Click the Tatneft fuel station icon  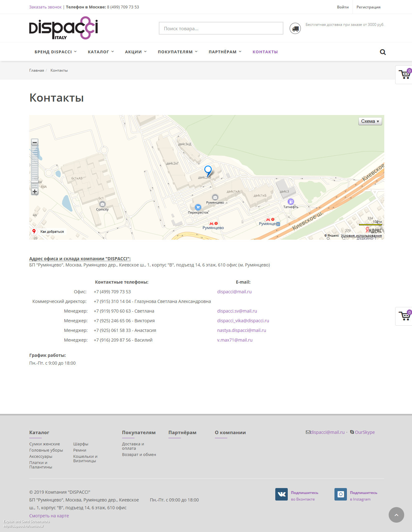pos(291,202)
